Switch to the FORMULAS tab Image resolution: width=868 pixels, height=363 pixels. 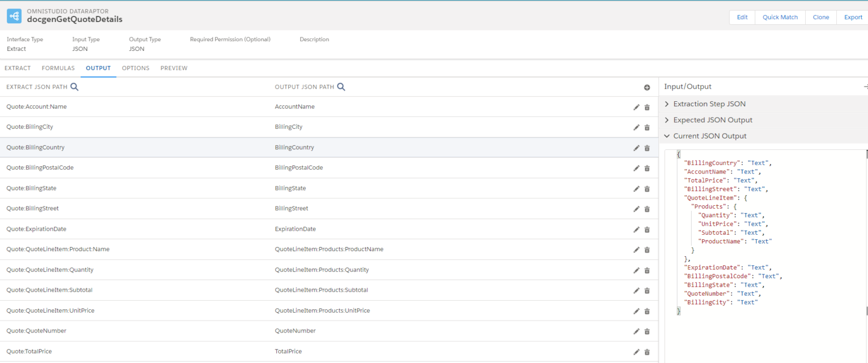[58, 68]
